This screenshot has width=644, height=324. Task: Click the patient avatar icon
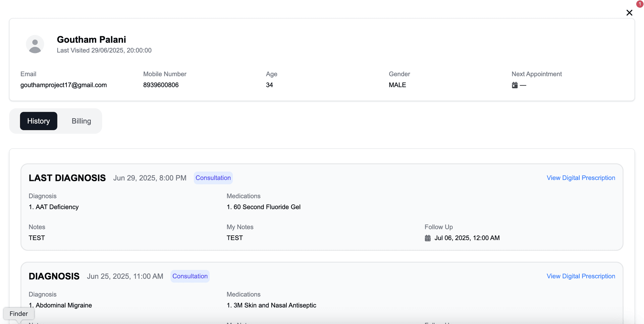(x=35, y=44)
